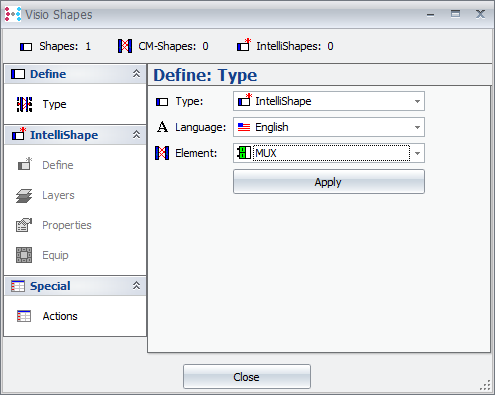Click the letter A Language icon
495x395 pixels.
coord(162,127)
